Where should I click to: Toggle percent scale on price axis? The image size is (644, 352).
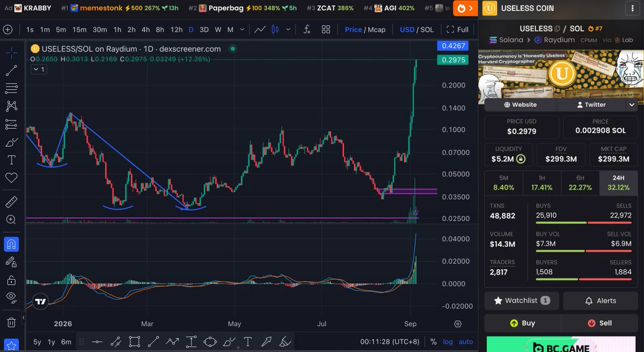point(434,342)
